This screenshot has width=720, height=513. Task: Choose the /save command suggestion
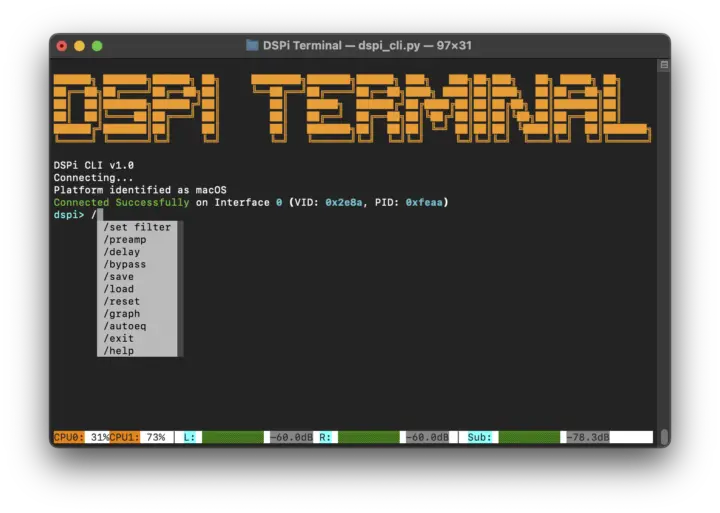[x=137, y=276]
